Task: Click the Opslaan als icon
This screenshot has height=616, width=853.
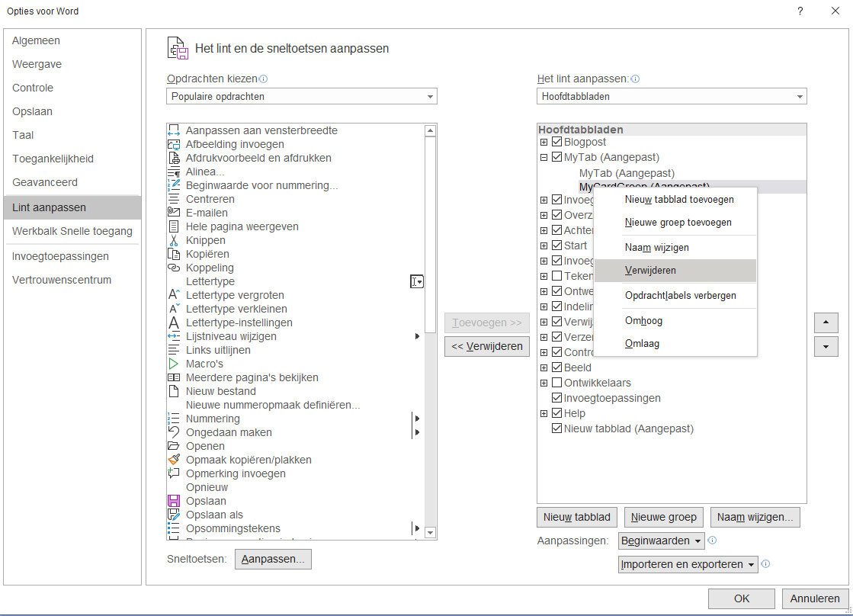Action: [x=174, y=515]
